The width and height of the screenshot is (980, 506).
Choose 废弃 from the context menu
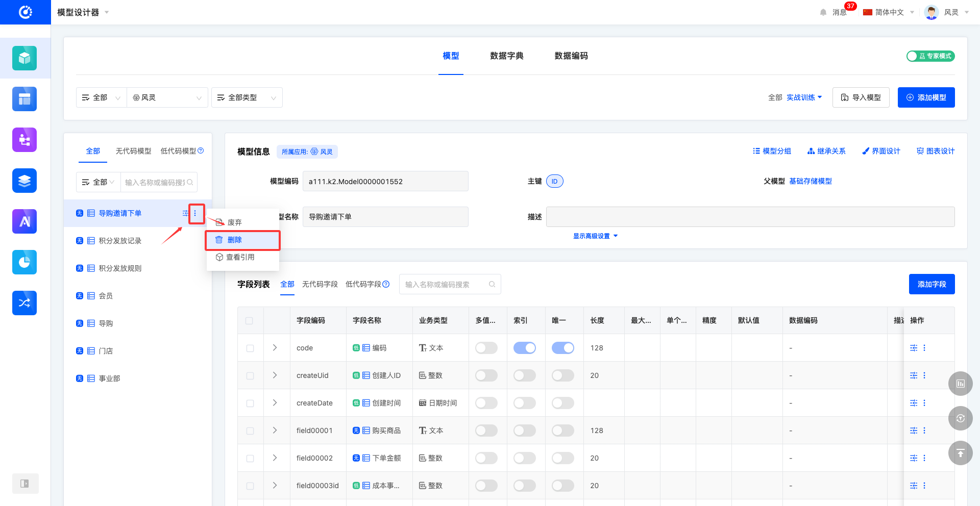(243, 222)
